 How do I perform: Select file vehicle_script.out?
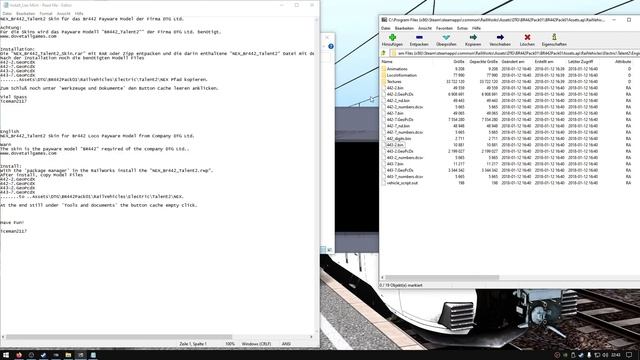[402, 183]
